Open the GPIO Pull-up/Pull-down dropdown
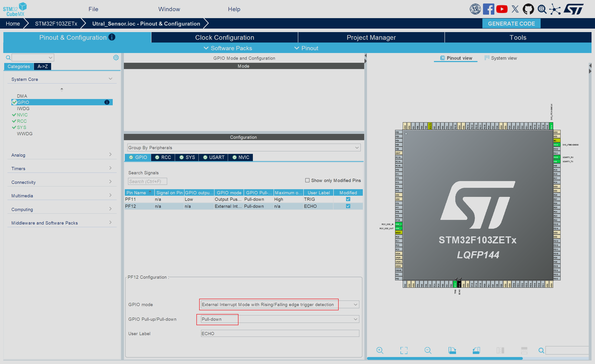 (280, 319)
